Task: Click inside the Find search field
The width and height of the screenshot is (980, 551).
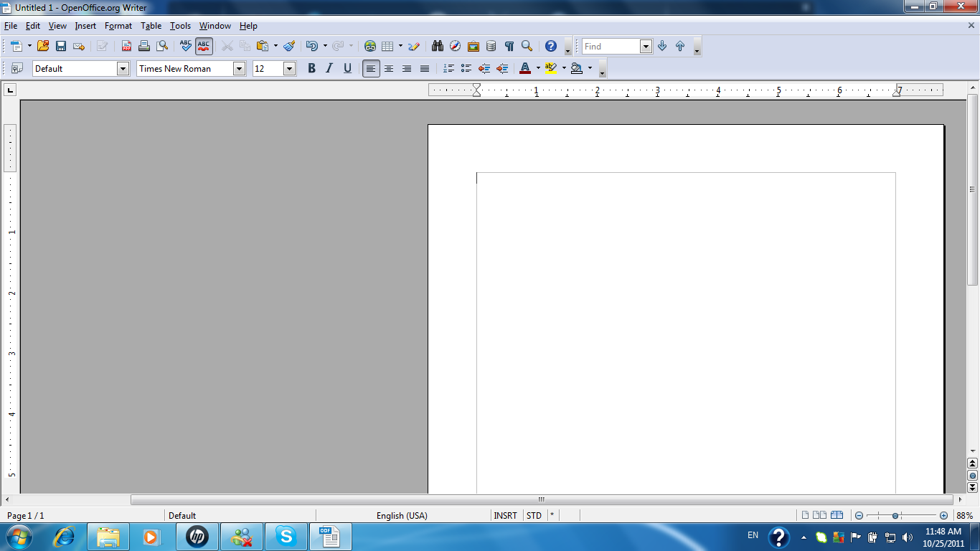Action: 611,46
